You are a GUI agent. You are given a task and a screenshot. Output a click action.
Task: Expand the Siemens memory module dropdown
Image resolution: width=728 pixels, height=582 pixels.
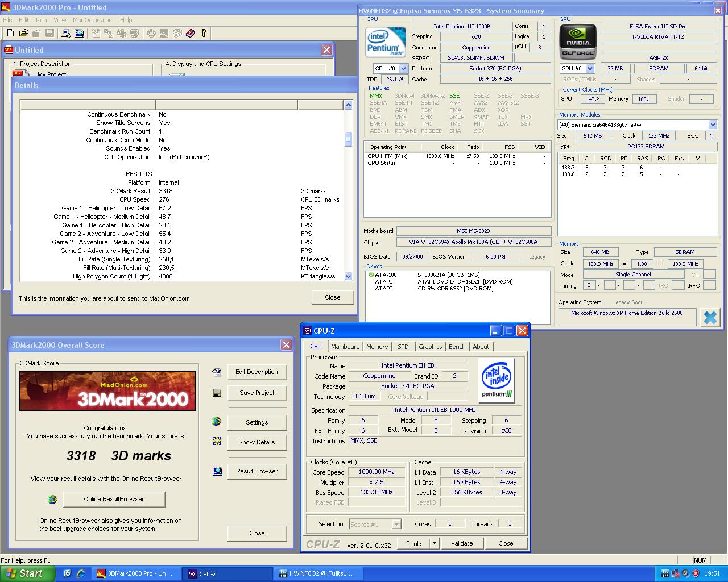click(713, 124)
